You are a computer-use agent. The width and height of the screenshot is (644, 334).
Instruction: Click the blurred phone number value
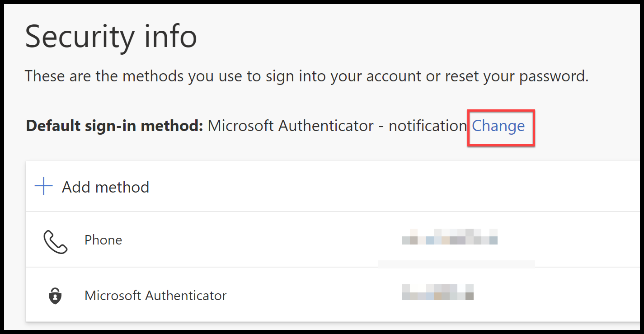click(450, 237)
